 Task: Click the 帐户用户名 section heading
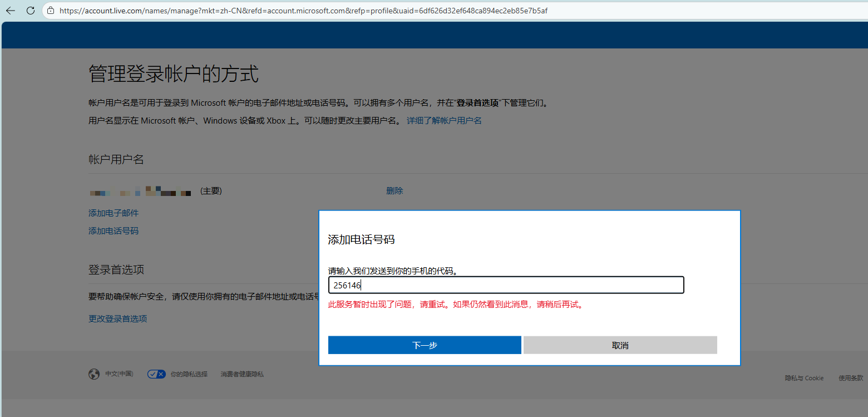click(116, 160)
